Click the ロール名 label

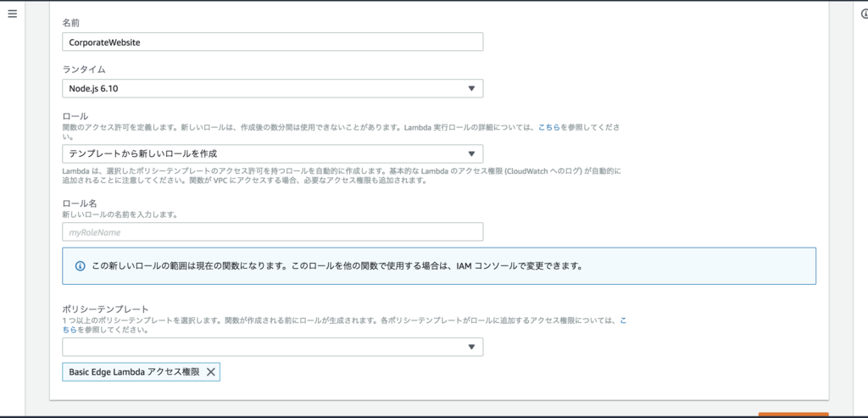pos(79,203)
